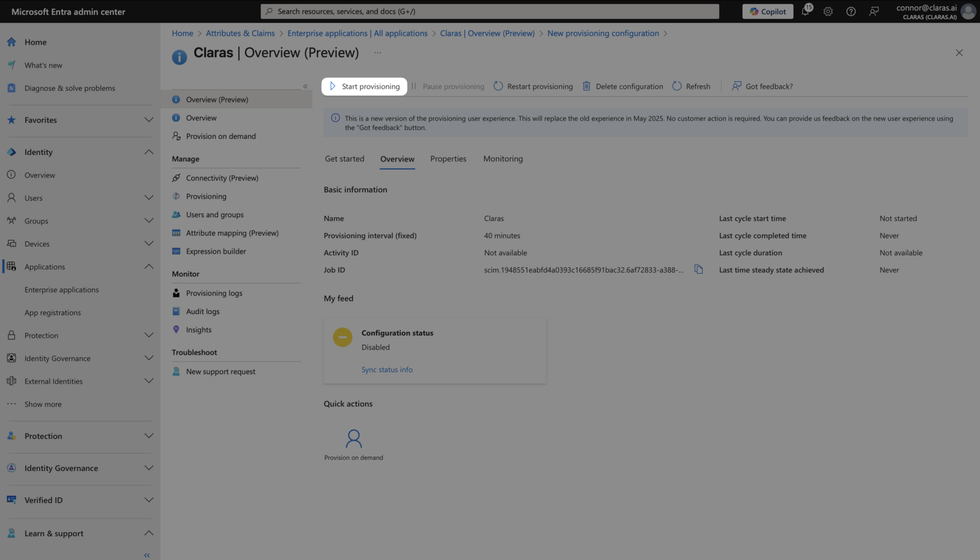980x560 pixels.
Task: Open the ellipsis more options next to title
Action: [x=377, y=53]
